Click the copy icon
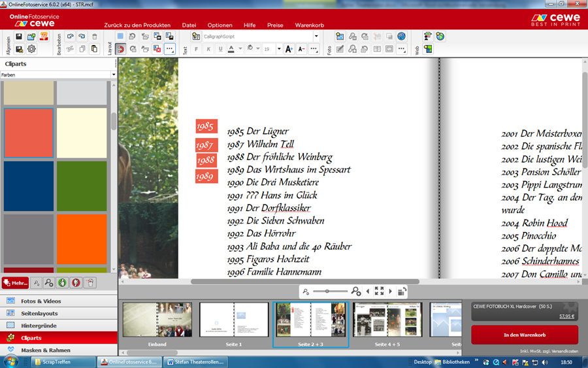 pyautogui.click(x=82, y=49)
